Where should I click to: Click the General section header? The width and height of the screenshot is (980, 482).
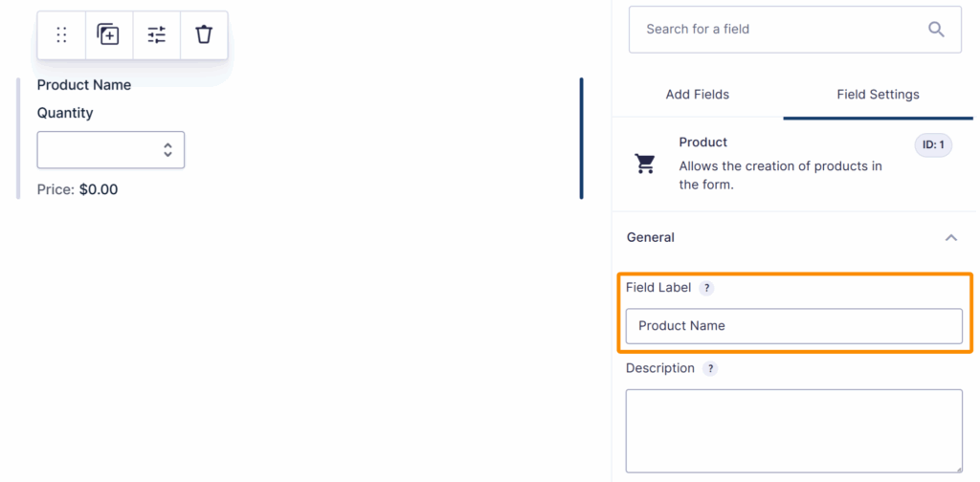[x=651, y=237]
